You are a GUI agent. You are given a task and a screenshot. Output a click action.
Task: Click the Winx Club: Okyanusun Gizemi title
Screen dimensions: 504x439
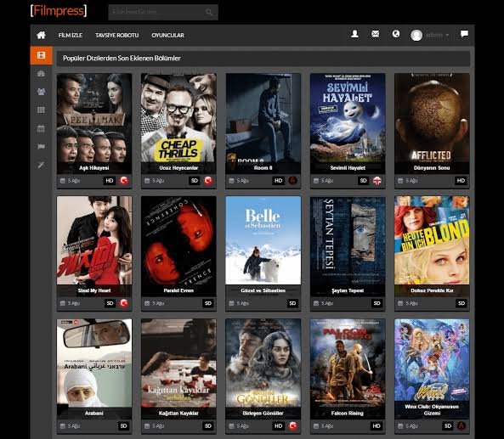click(x=432, y=410)
